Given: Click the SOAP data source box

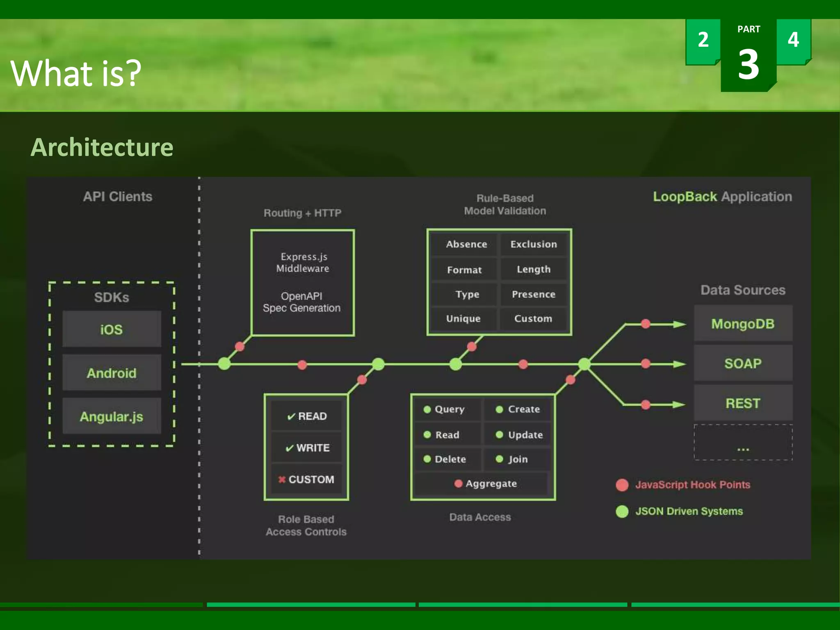Looking at the screenshot, I should [743, 363].
